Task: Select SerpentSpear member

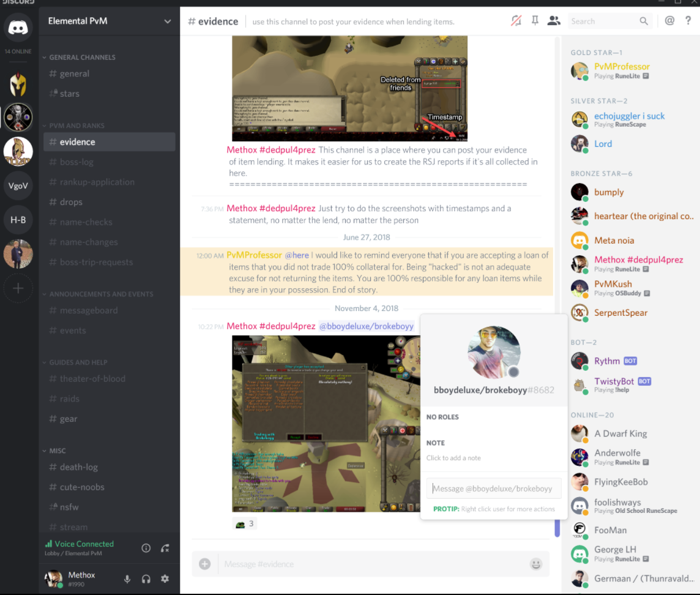Action: coord(631,313)
